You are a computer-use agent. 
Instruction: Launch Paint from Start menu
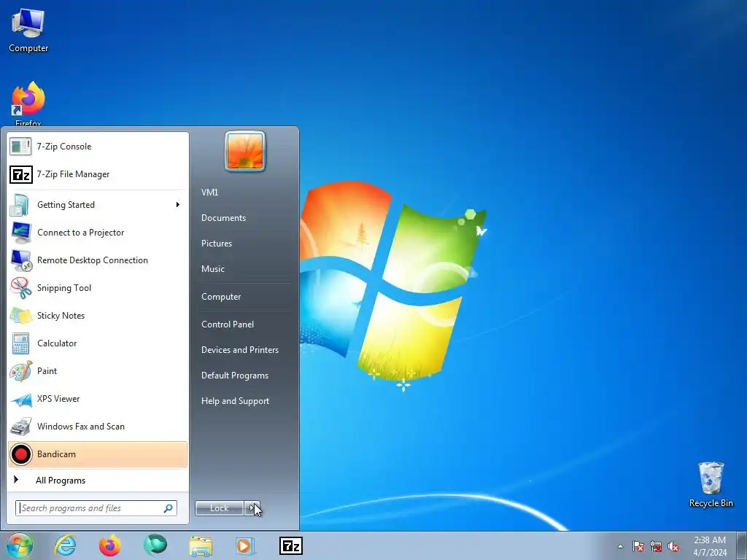tap(98, 371)
